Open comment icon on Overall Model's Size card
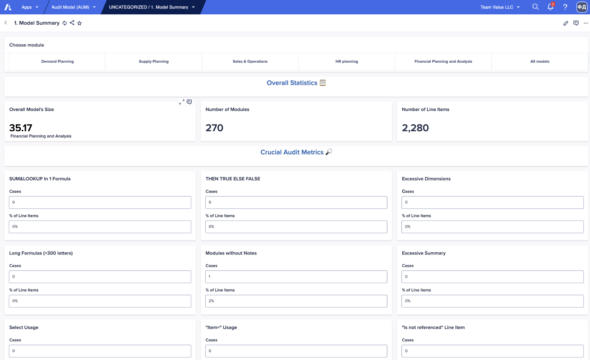590x360 pixels. (189, 102)
